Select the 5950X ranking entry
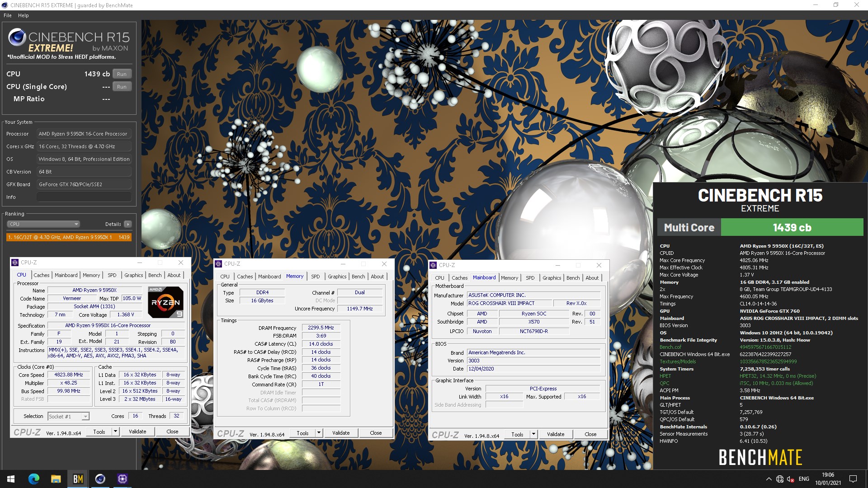This screenshot has height=488, width=868. (69, 237)
